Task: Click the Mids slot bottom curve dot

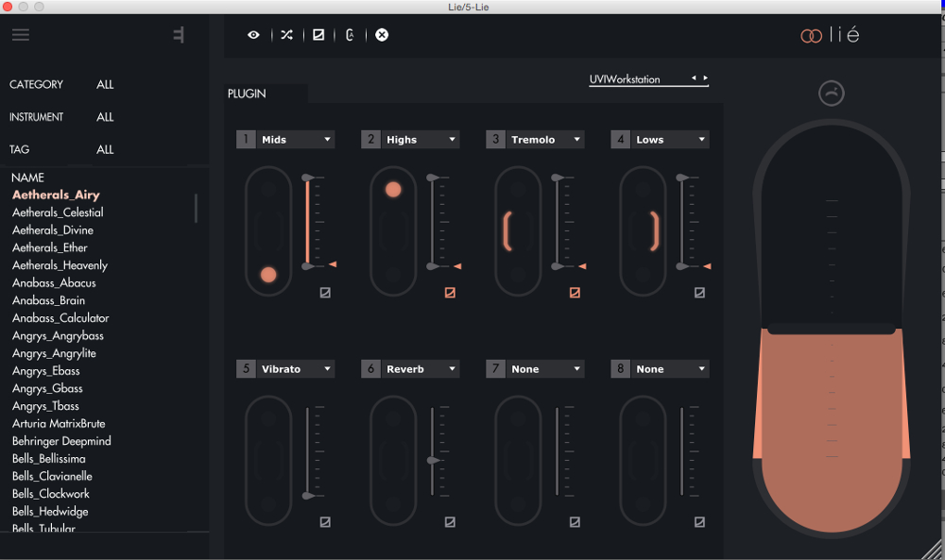Action: pos(268,275)
